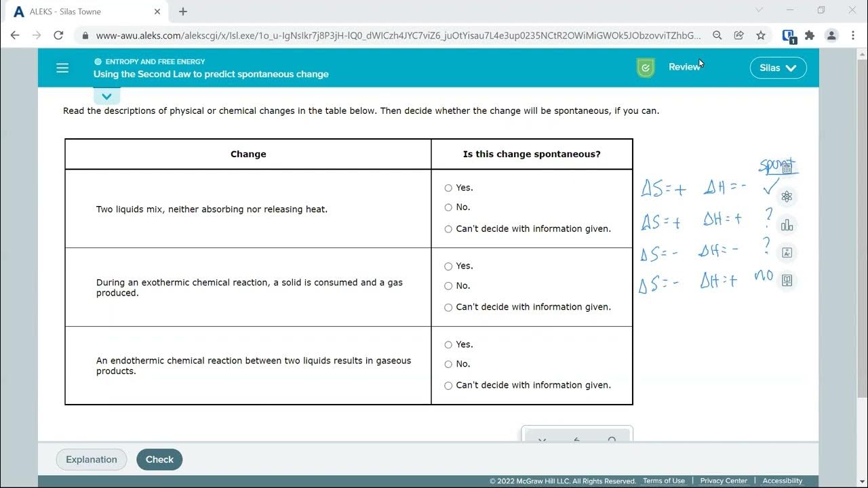868x488 pixels.
Task: Open the ALEKS hamburger menu
Action: [x=62, y=68]
